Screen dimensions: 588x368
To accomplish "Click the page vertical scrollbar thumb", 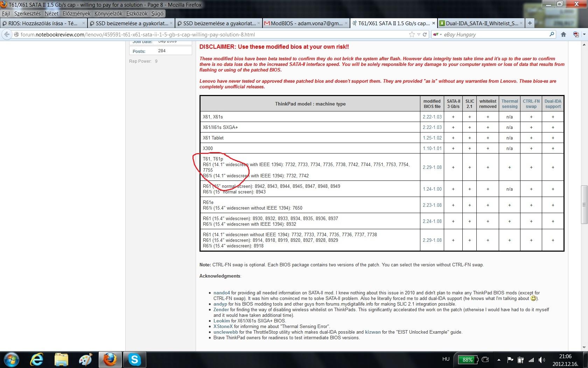I will coord(584,204).
